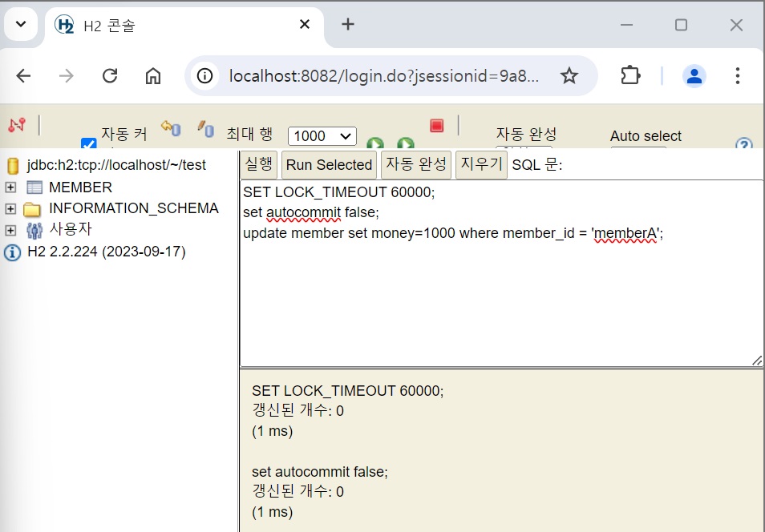Open the max rows 1000 dropdown
Viewport: 765px width, 532px height.
322,135
